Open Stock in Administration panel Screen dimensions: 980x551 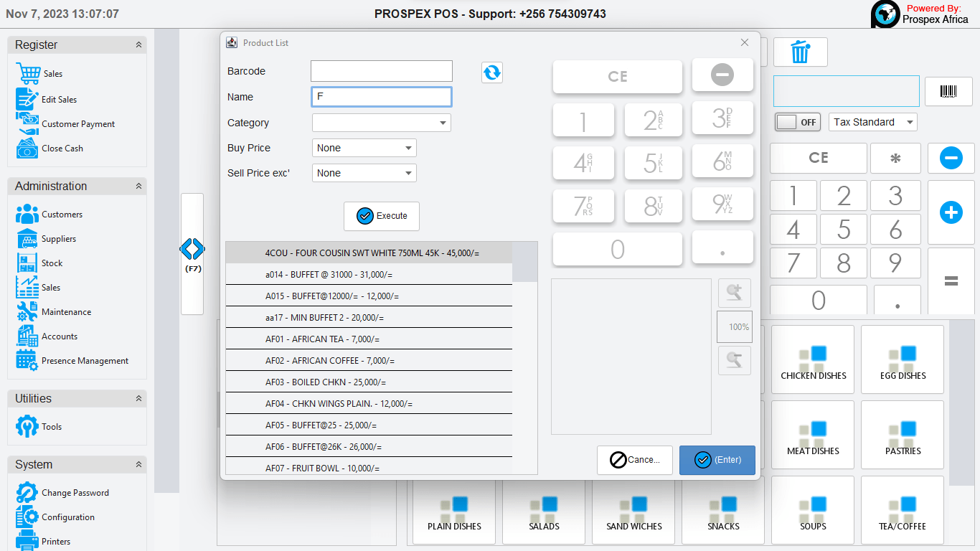(x=52, y=263)
